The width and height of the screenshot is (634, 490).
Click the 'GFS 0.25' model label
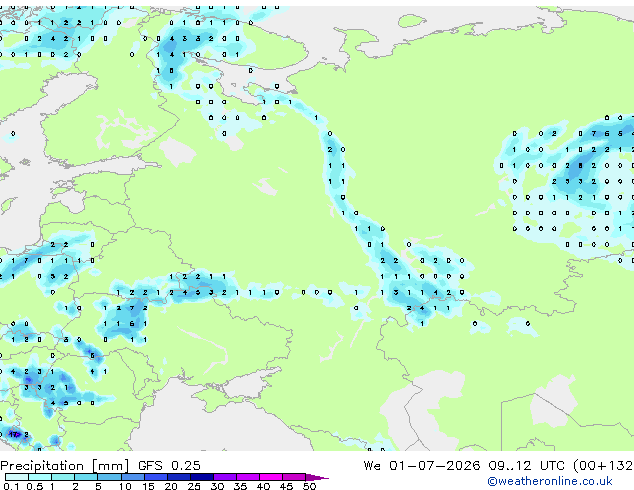click(x=169, y=466)
